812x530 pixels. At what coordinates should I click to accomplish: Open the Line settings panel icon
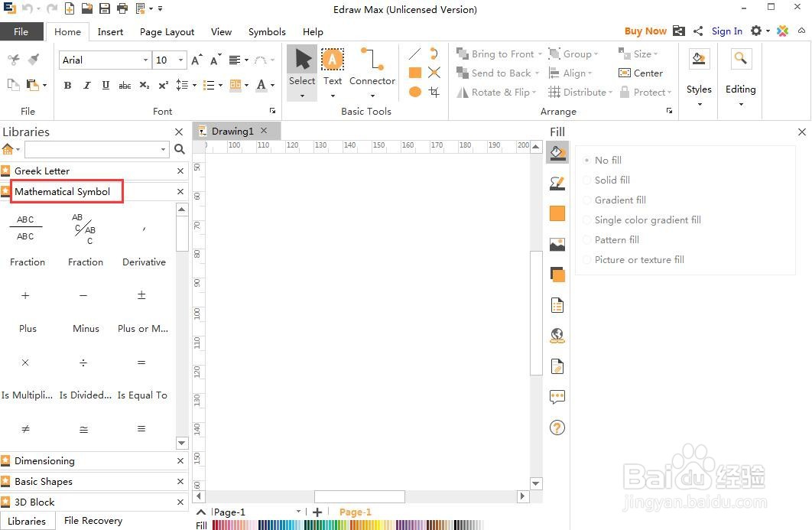point(557,183)
